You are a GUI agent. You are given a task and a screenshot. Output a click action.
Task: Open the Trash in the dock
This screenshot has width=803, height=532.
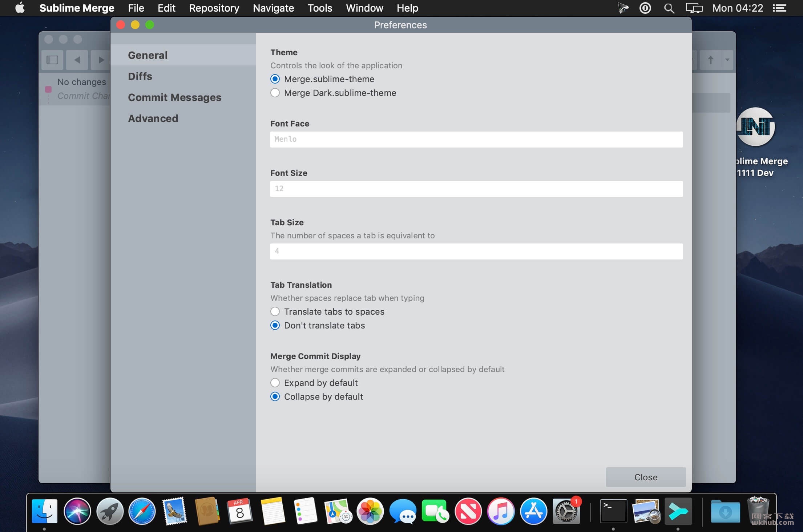click(x=758, y=511)
